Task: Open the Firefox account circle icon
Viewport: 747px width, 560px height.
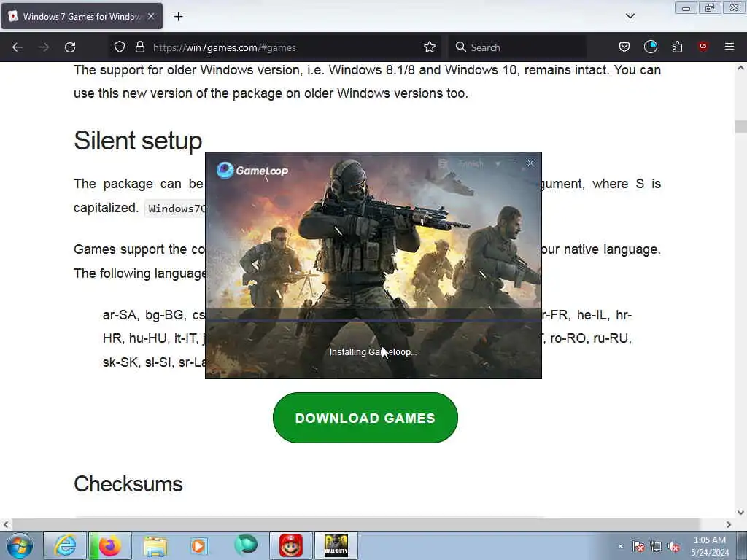Action: point(650,47)
